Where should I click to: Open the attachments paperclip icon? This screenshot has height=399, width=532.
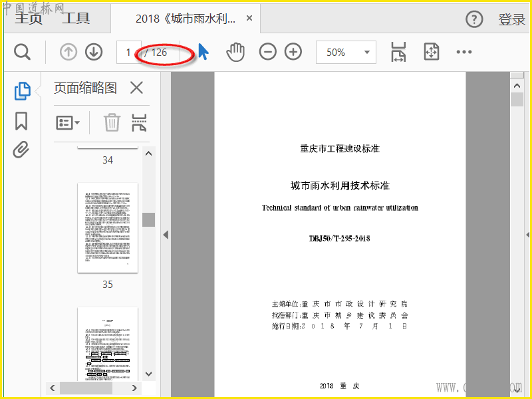tap(21, 149)
